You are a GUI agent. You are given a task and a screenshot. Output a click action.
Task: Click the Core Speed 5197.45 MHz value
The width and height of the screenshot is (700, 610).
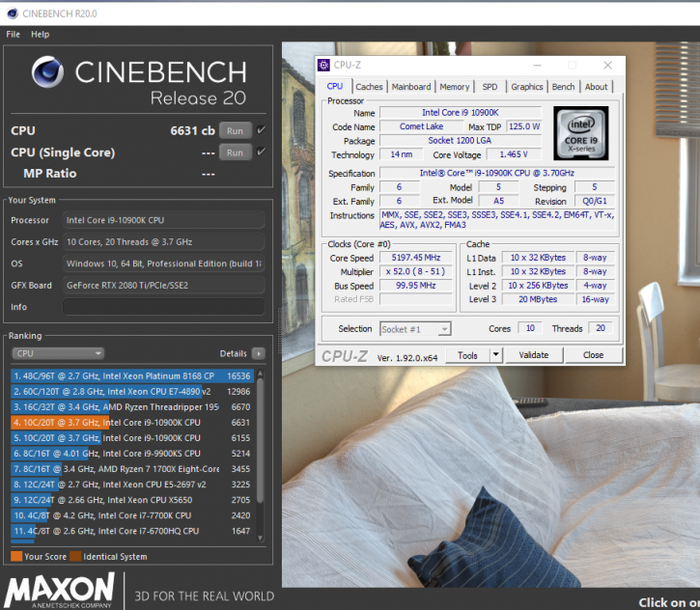[415, 258]
